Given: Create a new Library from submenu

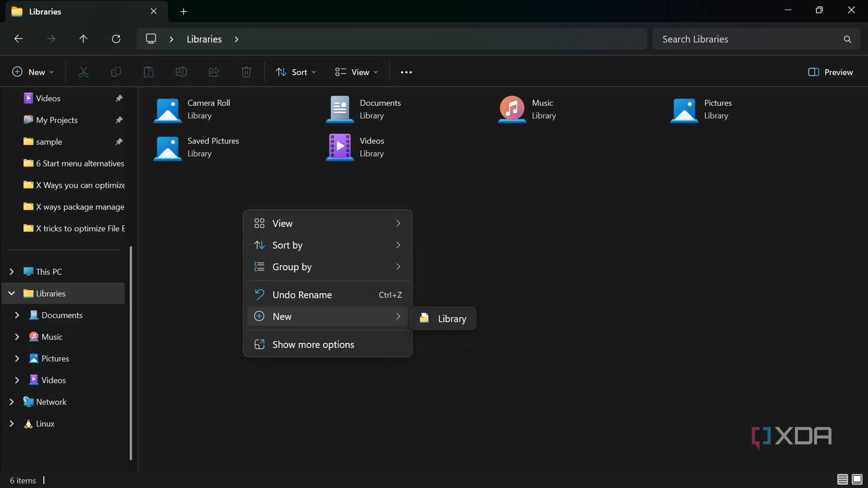Looking at the screenshot, I should [443, 319].
